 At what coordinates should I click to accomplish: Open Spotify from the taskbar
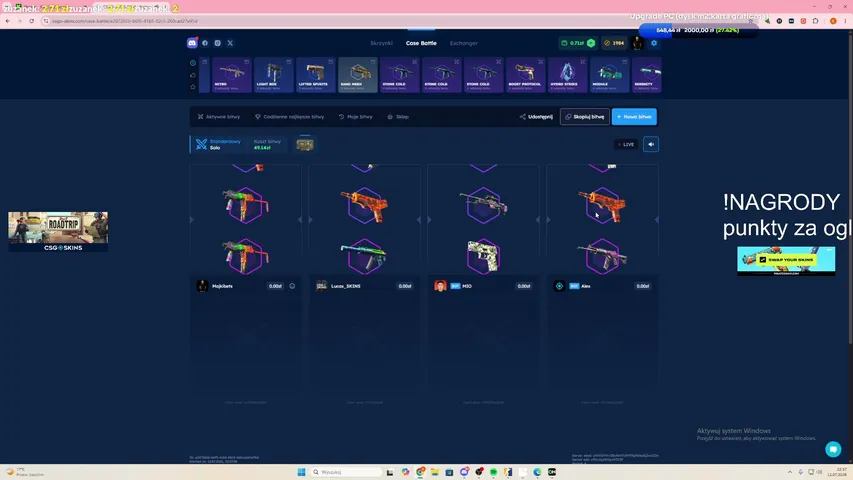(493, 472)
